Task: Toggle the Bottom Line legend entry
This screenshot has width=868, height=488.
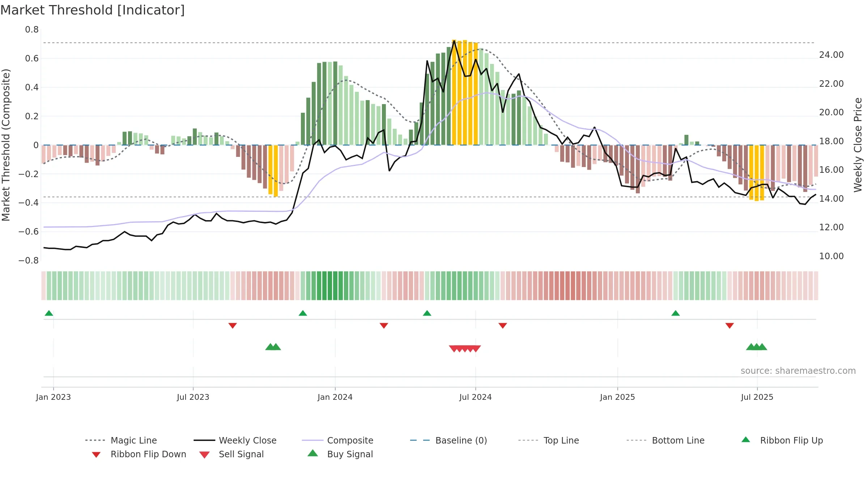Action: 665,440
